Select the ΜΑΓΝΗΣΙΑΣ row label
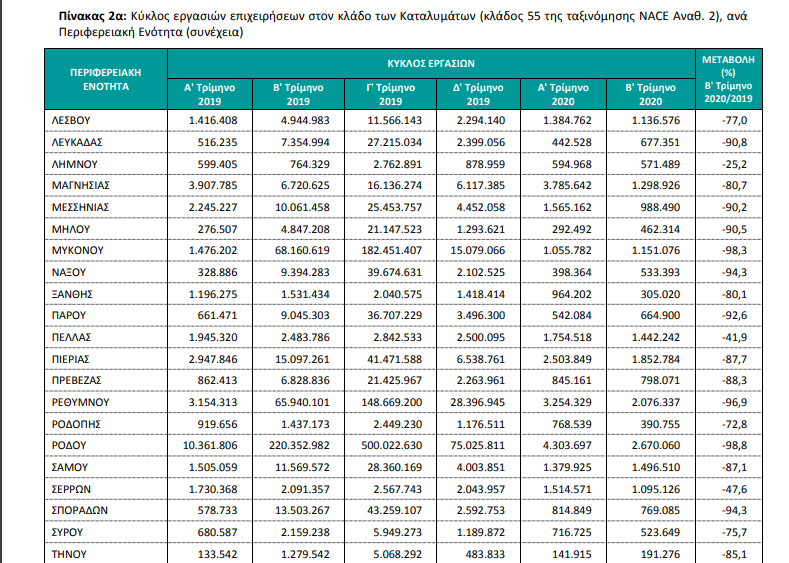The image size is (789, 563). (x=81, y=186)
